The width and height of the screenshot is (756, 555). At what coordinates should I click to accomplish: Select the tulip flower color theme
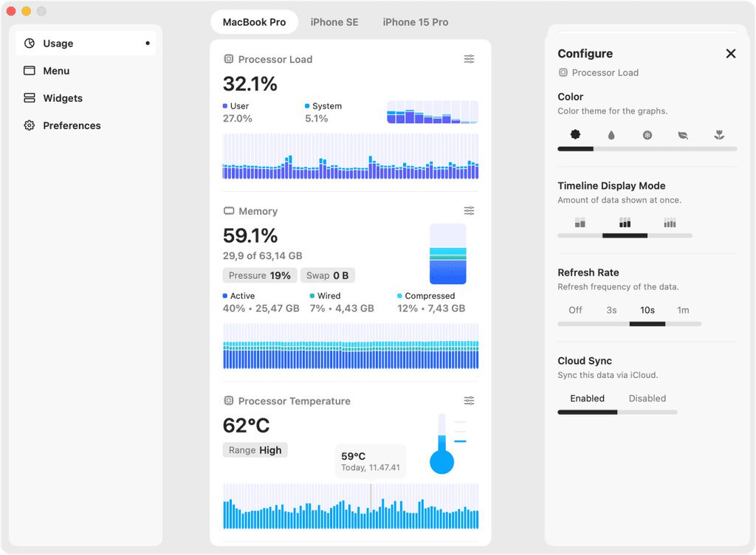pyautogui.click(x=719, y=135)
